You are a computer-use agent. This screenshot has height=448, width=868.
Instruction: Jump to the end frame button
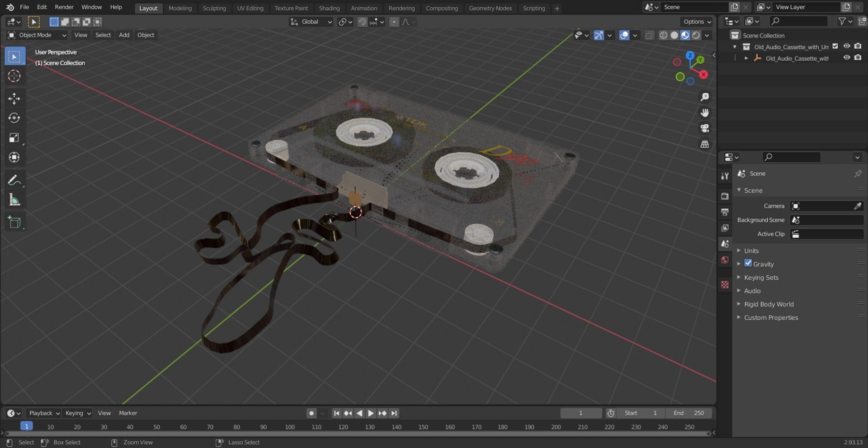pos(394,413)
